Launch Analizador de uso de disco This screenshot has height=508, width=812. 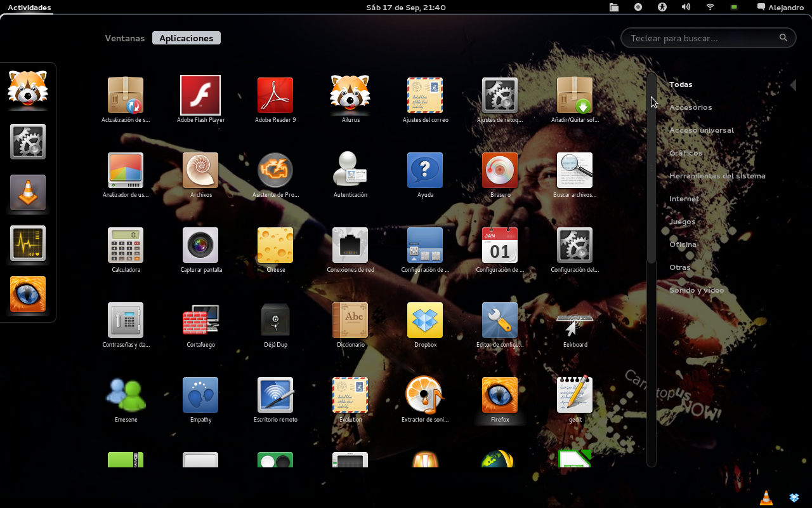click(x=126, y=170)
